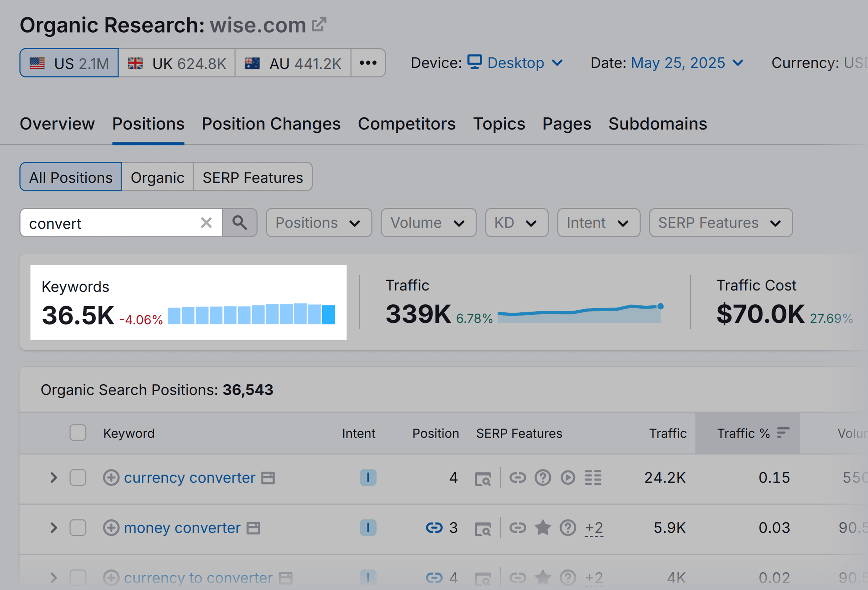The width and height of the screenshot is (868, 590).
Task: Click Traffic % sort icon
Action: pos(783,433)
